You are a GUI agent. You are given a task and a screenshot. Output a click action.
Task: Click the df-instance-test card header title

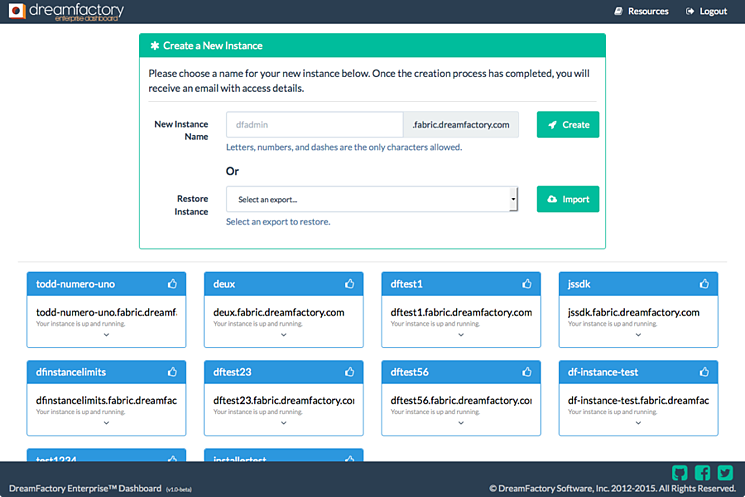(602, 372)
